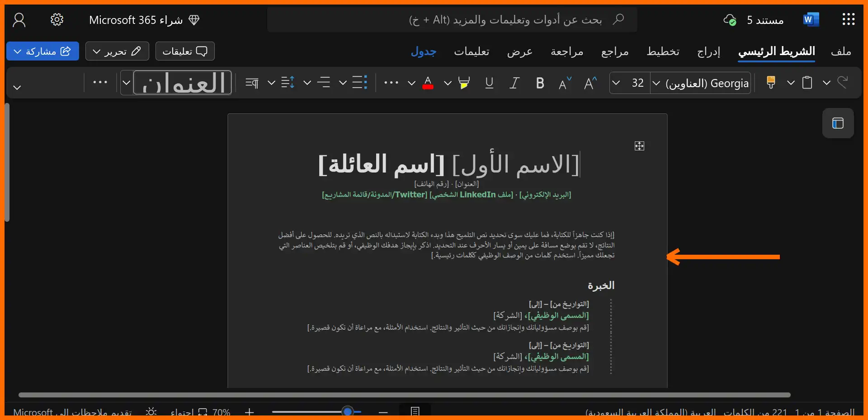868x420 pixels.
Task: Open the تعليمات (Help) tab
Action: [x=472, y=51]
